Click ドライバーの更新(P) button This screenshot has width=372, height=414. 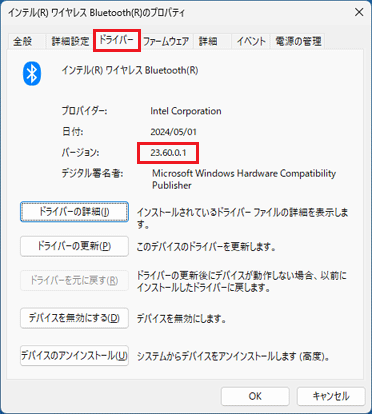pyautogui.click(x=74, y=246)
